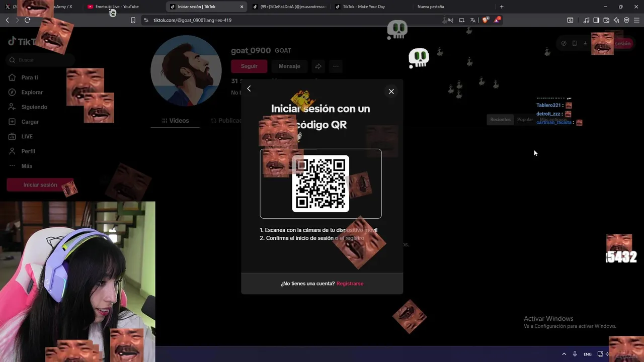Click the Brave Shields lion icon
Image resolution: width=644 pixels, height=362 pixels.
click(485, 20)
